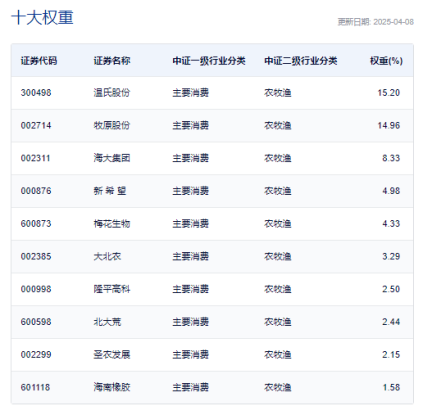Click 农牧渔 in the 温氏股份 row

278,93
